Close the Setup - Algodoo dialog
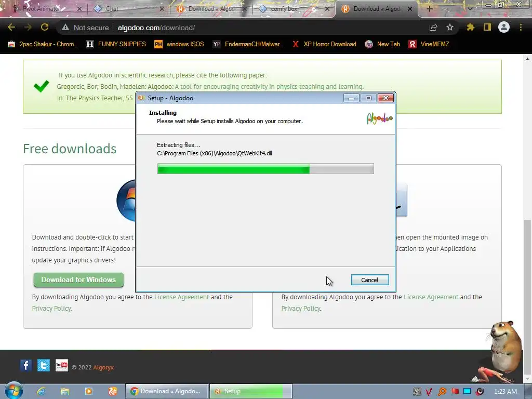The width and height of the screenshot is (532, 399). coord(386,98)
